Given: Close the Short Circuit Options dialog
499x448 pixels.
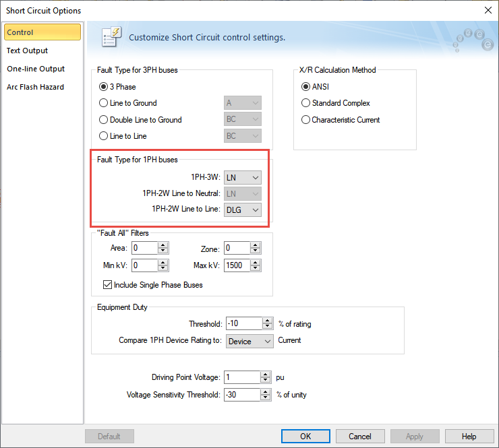Looking at the screenshot, I should 488,10.
